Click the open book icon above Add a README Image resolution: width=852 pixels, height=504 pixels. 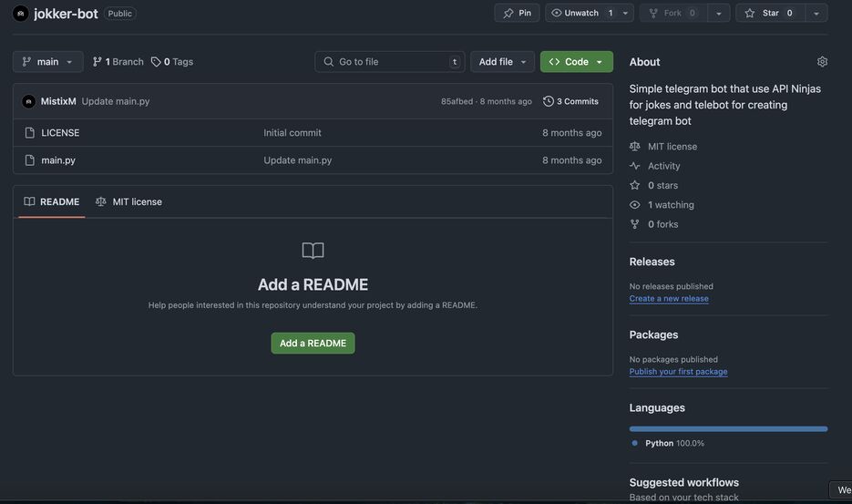(x=313, y=251)
